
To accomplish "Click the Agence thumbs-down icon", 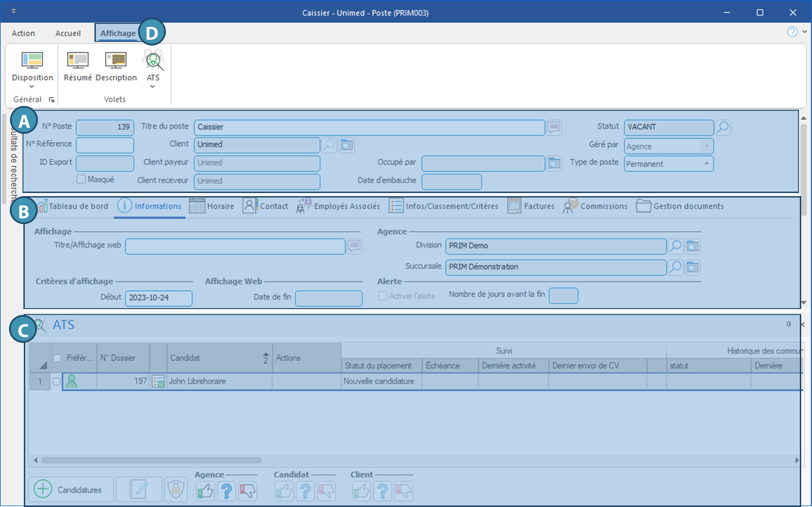I will coord(247,491).
